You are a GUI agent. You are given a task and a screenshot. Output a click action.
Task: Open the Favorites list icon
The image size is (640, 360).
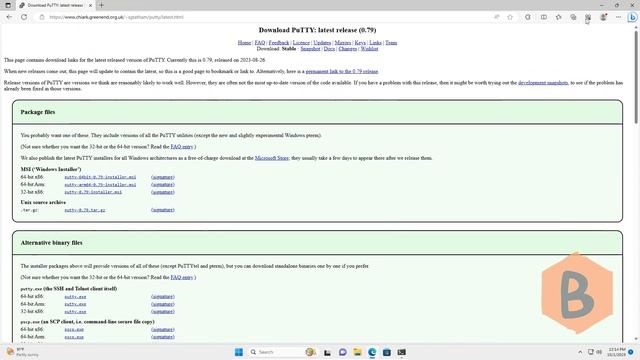558,17
